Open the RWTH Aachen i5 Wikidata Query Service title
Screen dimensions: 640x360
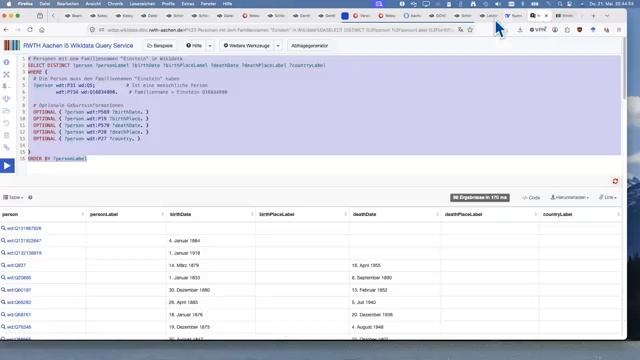click(x=78, y=45)
